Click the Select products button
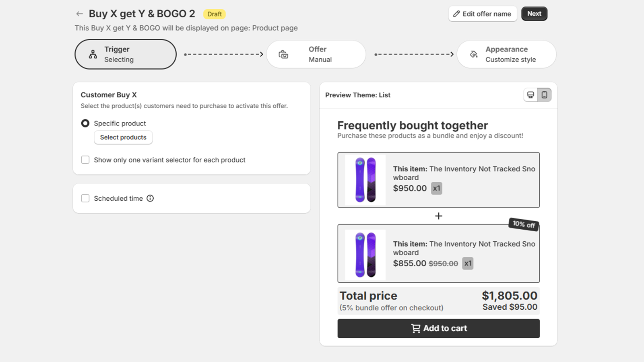 pyautogui.click(x=123, y=138)
